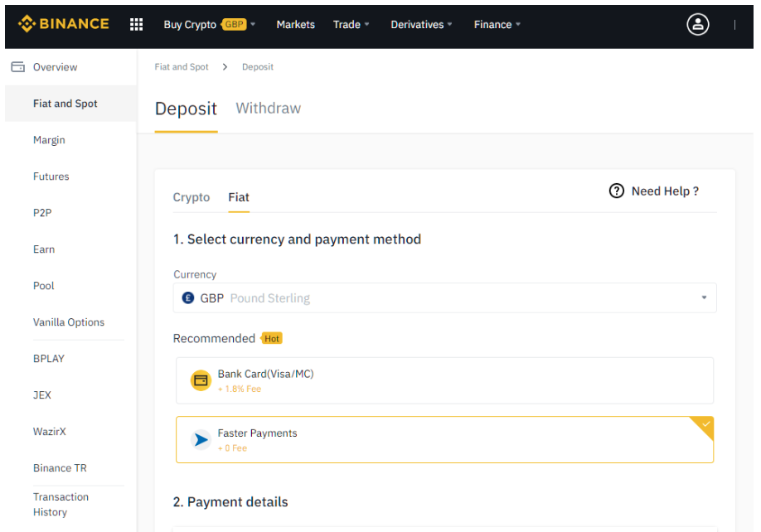Click the Currency field label

pos(195,274)
